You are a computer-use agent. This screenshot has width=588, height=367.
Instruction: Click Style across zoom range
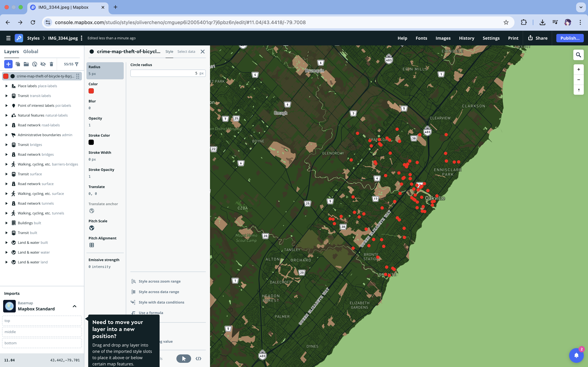coord(159,281)
